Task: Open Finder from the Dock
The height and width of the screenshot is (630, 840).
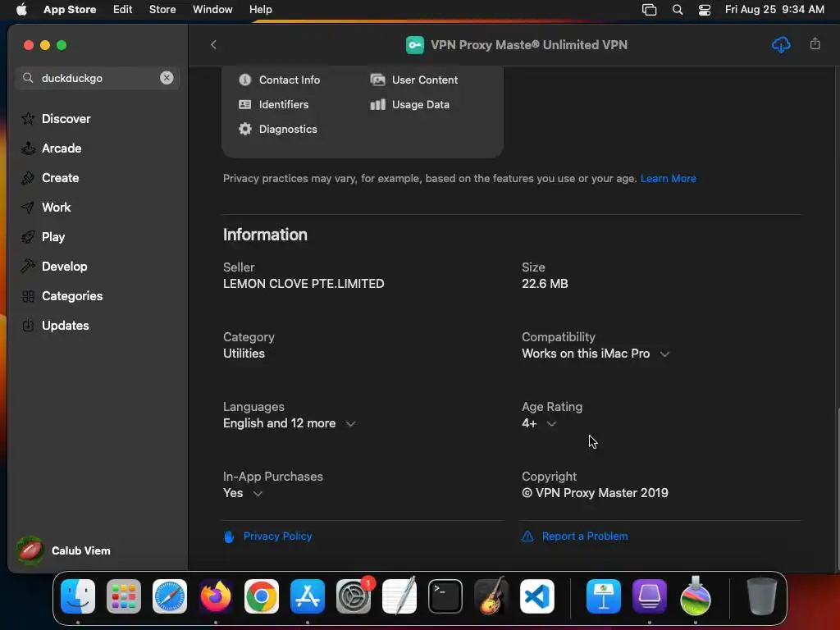Action: click(x=78, y=596)
